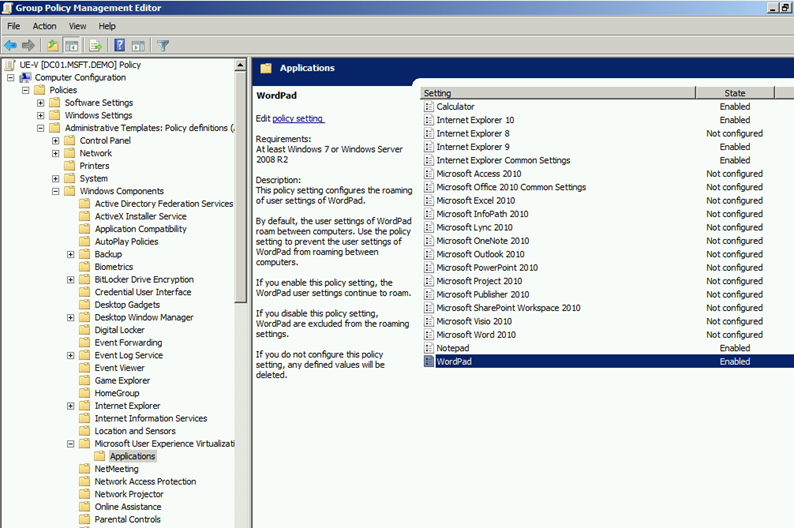
Task: Click the Biometrics folder icon
Action: [x=85, y=267]
